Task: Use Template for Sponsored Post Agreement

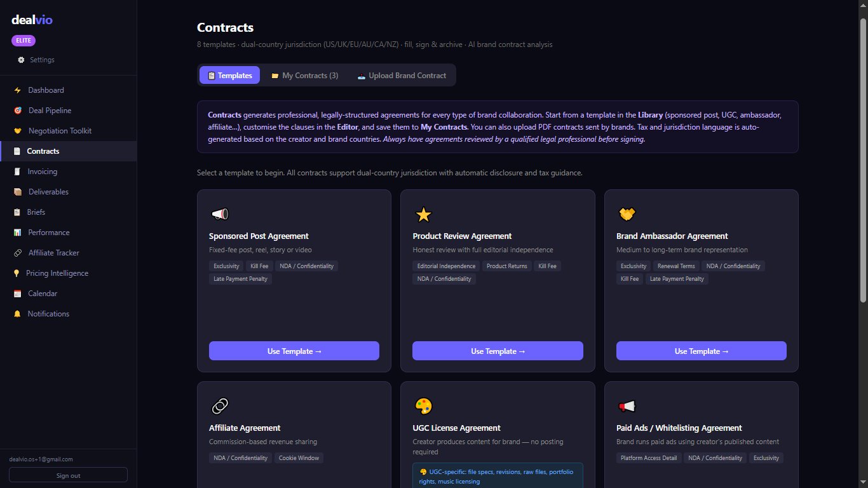Action: [294, 350]
